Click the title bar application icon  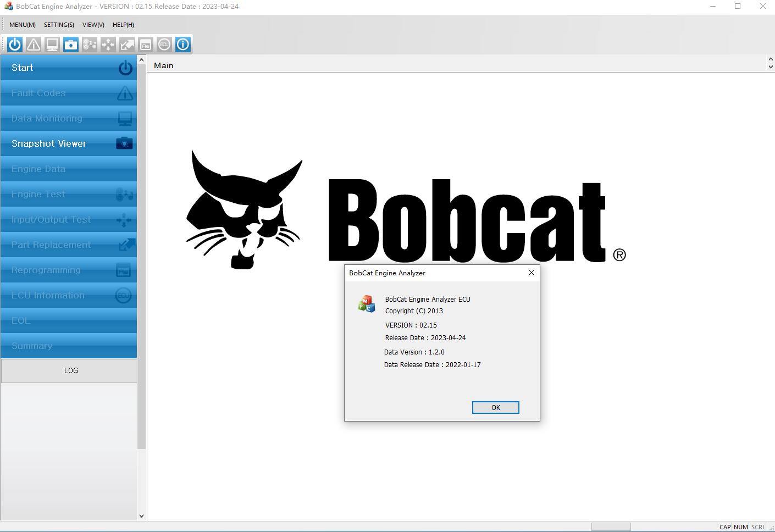click(x=8, y=6)
